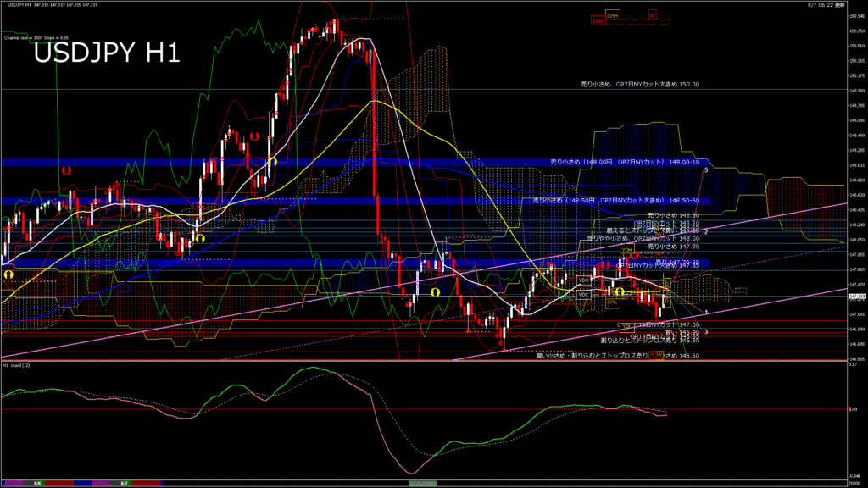Screen dimensions: 868x488
Task: Click the YDC level label
Action: pyautogui.click(x=583, y=294)
